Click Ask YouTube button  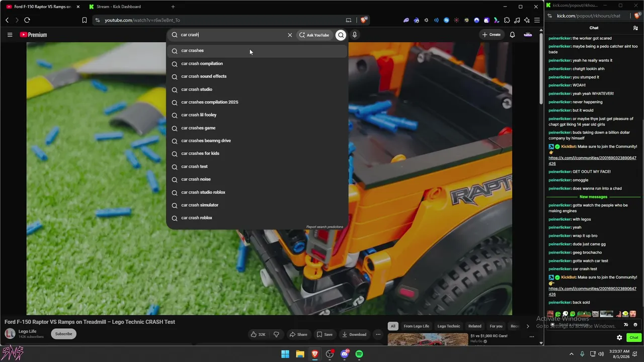(x=314, y=35)
